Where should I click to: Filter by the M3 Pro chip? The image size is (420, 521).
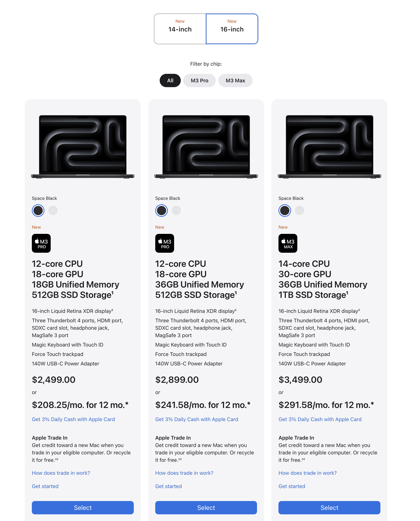[x=199, y=80]
